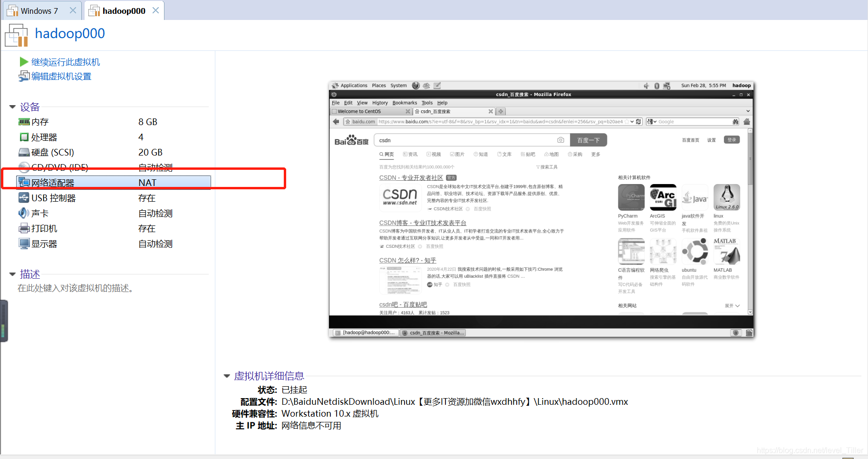Click the sound card (声卡) icon
This screenshot has width=868, height=459.
pyautogui.click(x=24, y=213)
